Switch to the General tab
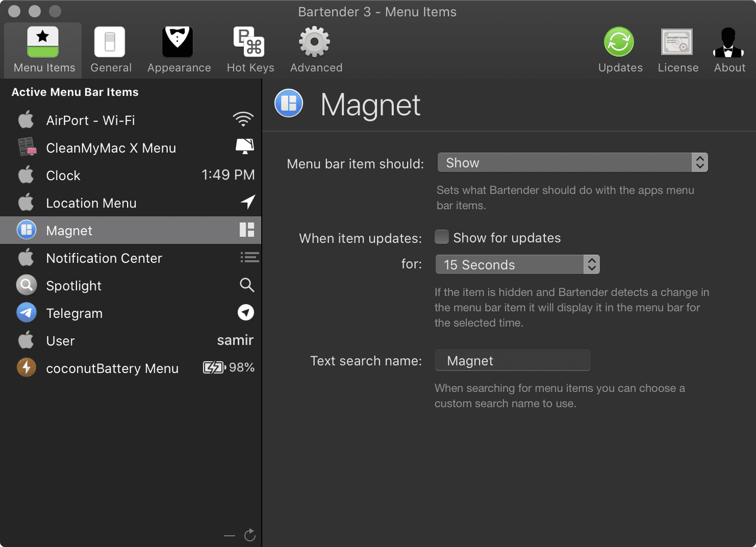This screenshot has height=547, width=756. tap(111, 50)
